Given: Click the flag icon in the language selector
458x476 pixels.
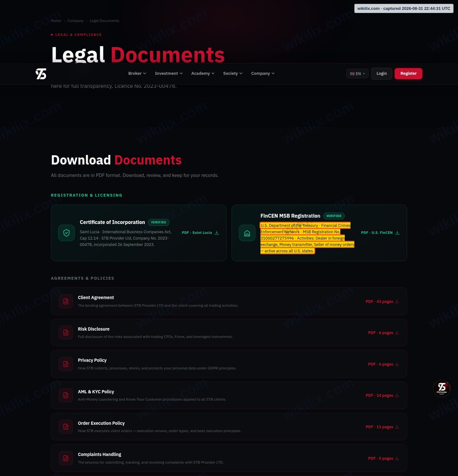Looking at the screenshot, I should point(352,73).
